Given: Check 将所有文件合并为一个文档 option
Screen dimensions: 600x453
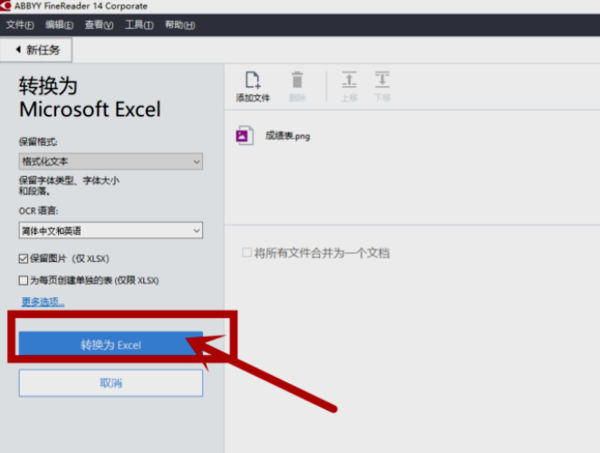Looking at the screenshot, I should [247, 253].
